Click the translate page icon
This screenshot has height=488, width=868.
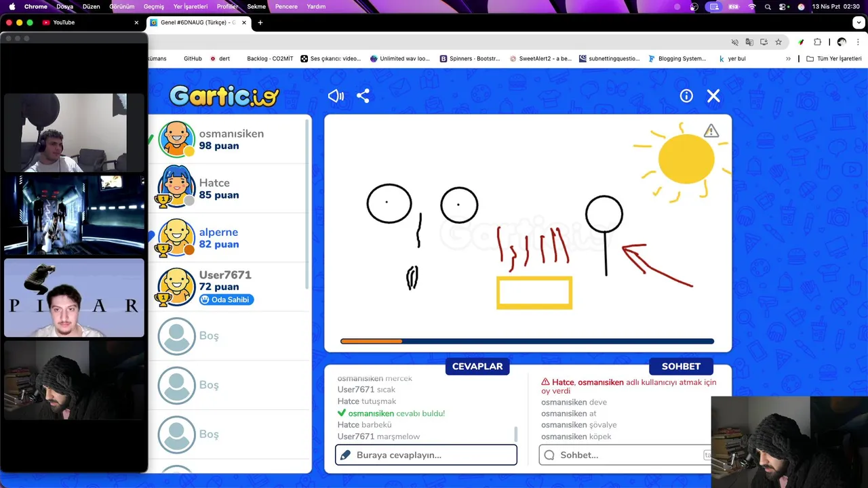(x=749, y=42)
